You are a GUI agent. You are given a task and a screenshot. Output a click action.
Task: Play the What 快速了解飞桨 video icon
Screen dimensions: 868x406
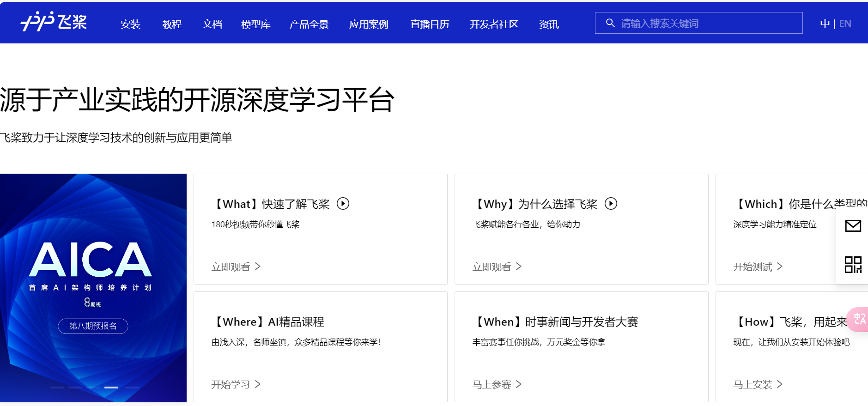(343, 204)
